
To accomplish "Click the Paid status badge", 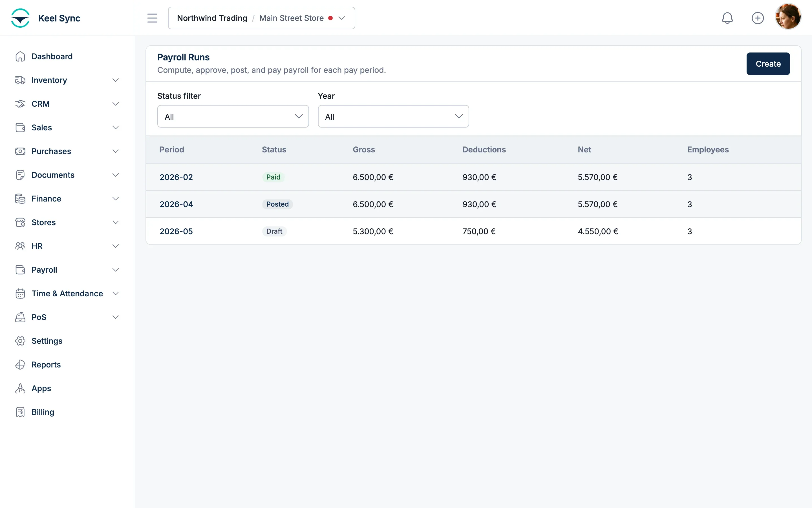I will [273, 177].
